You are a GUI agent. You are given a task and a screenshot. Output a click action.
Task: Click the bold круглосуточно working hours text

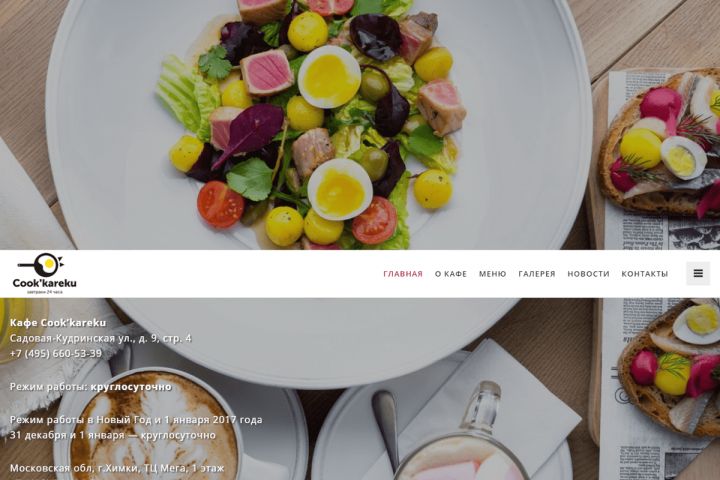point(131,387)
